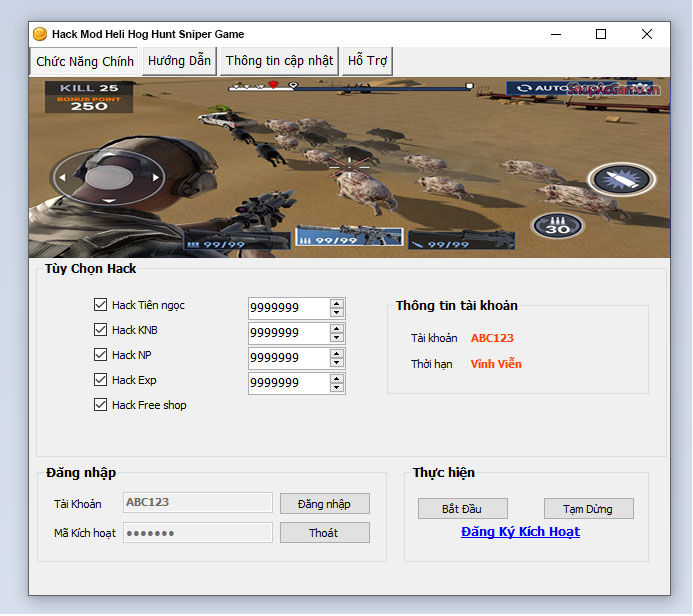Click the Tùy Chọn Hack group title
693x616 pixels.
(x=90, y=269)
